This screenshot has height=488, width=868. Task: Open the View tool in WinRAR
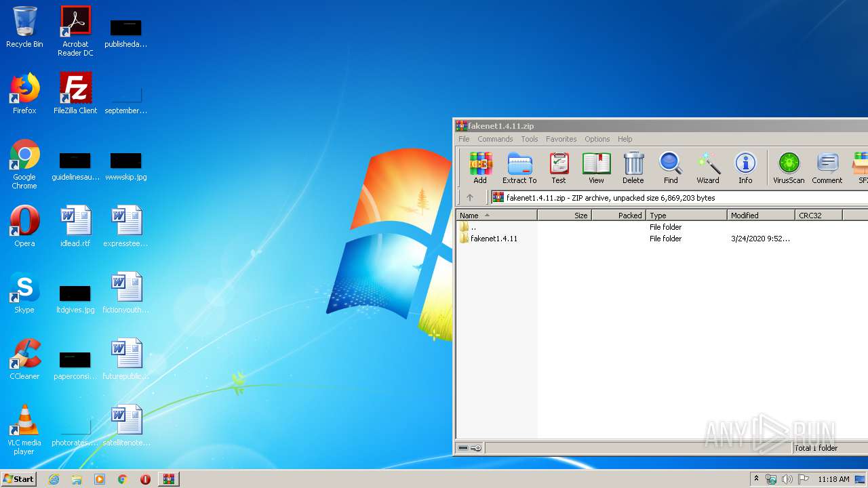pos(596,168)
